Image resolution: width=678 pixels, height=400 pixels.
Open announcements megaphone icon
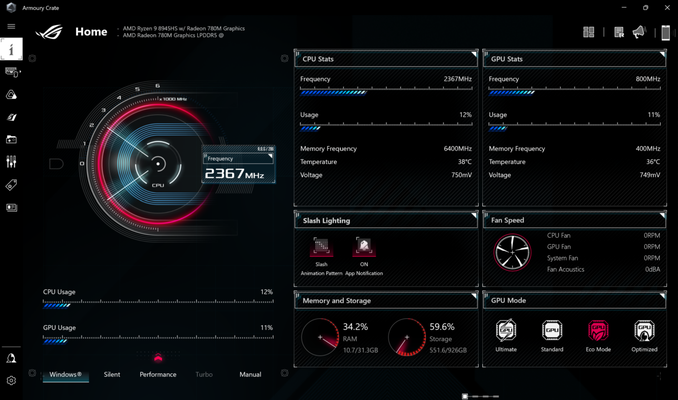(x=639, y=32)
